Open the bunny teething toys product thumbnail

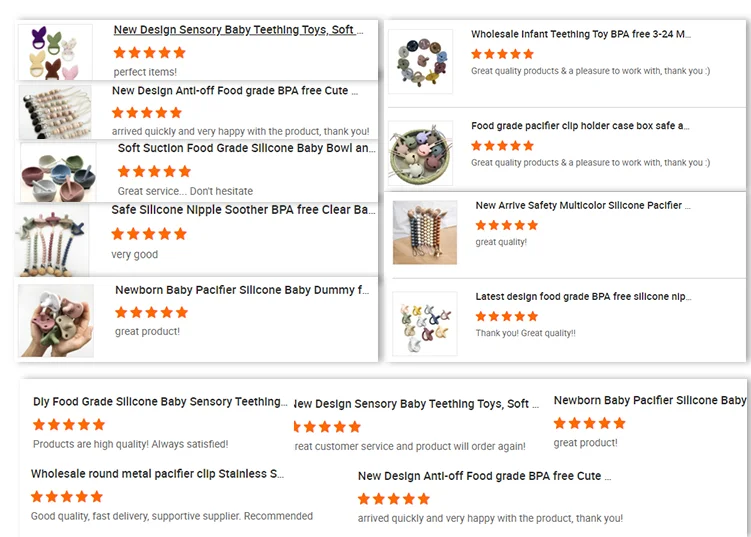pyautogui.click(x=55, y=52)
